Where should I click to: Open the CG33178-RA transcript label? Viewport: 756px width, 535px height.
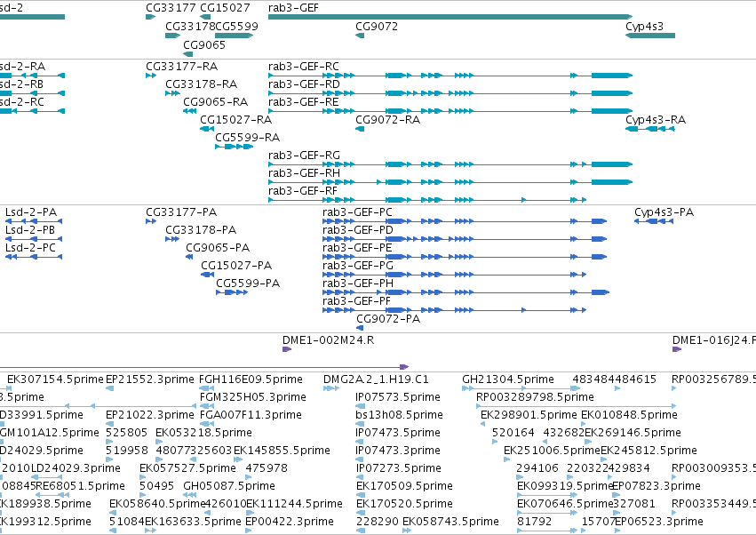(x=201, y=84)
